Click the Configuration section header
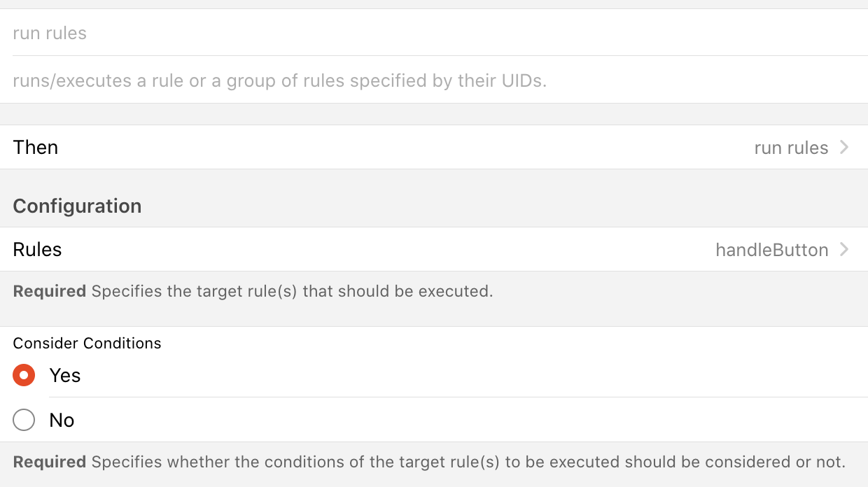Screen dimensions: 868x487 pos(77,206)
